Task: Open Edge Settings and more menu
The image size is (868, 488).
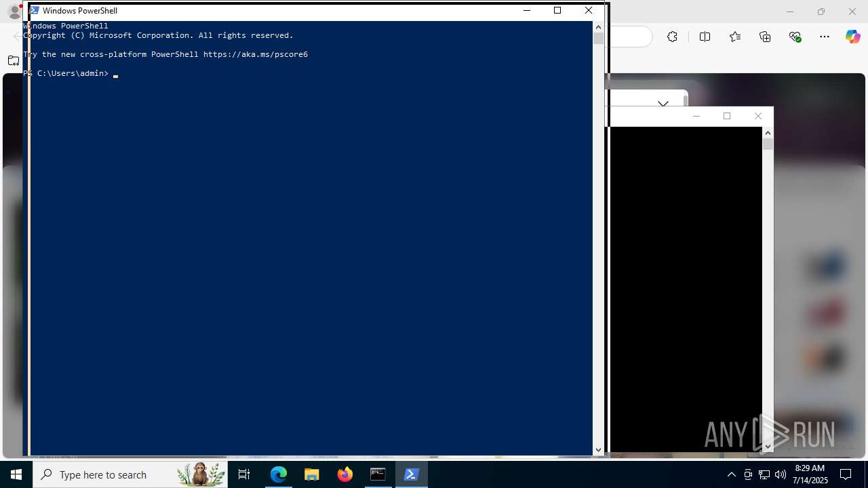Action: 825,37
